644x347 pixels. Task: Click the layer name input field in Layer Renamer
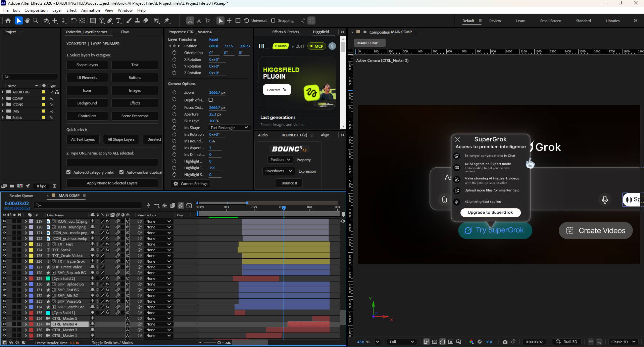click(112, 162)
